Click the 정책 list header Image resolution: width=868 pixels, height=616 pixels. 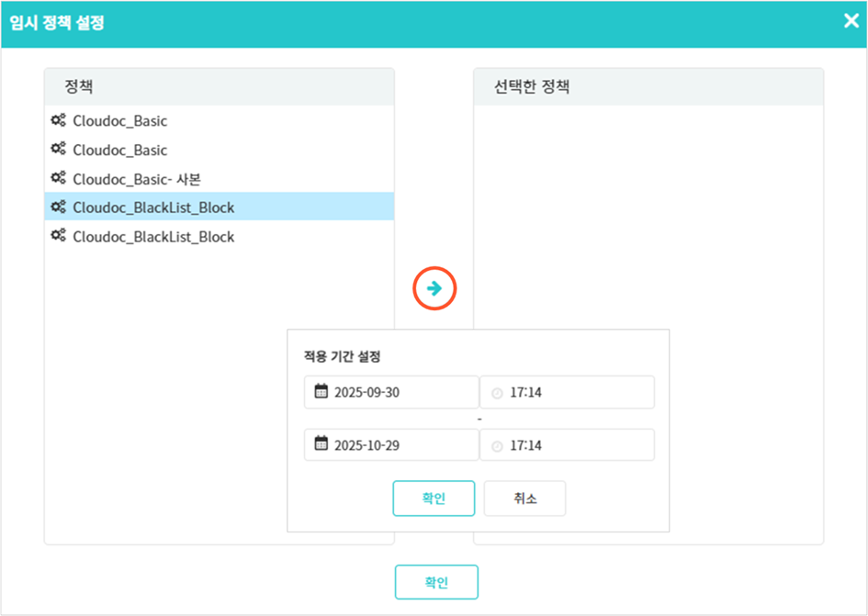coord(219,87)
